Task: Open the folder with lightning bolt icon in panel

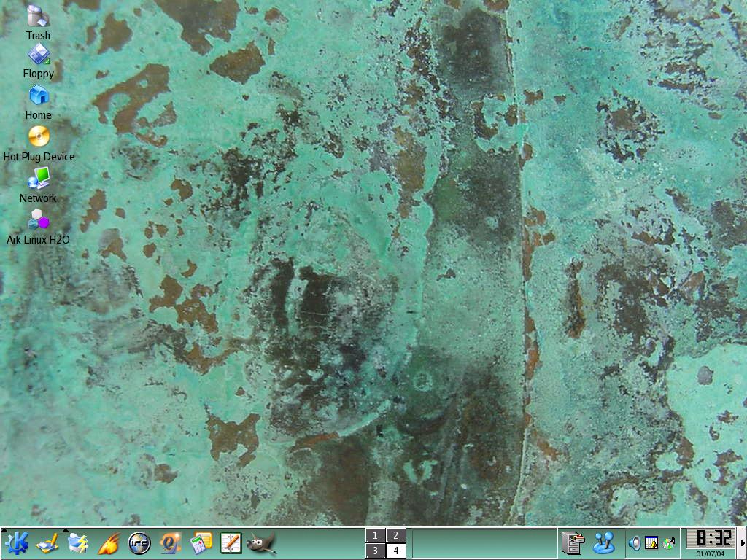Action: [x=77, y=543]
